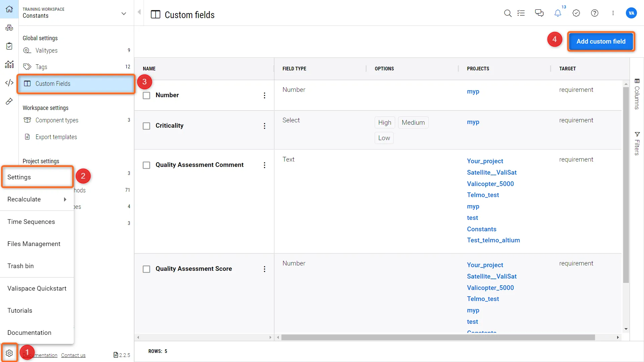Open the notifications bell icon
This screenshot has height=362, width=644.
coord(557,13)
